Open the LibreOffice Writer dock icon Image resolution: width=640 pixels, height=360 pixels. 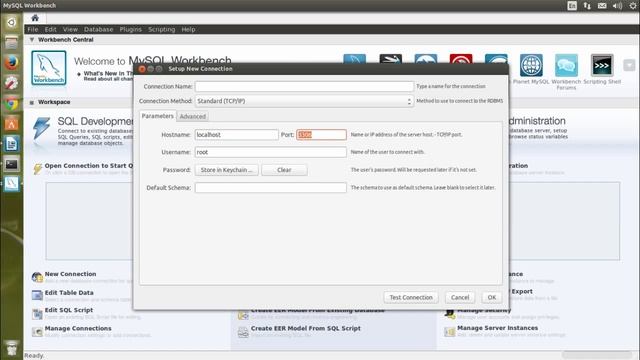(11, 144)
